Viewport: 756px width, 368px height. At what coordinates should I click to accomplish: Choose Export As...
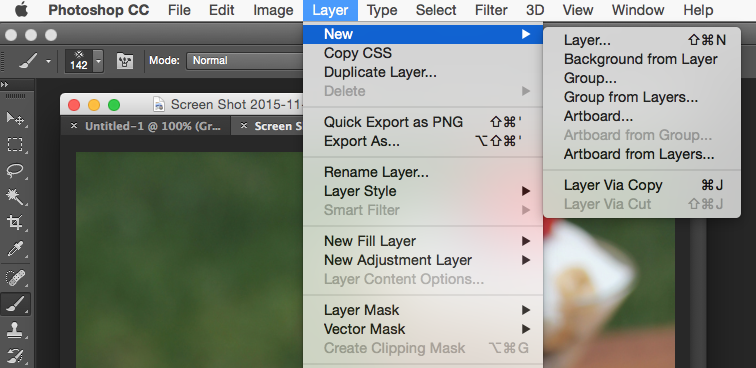(423, 141)
